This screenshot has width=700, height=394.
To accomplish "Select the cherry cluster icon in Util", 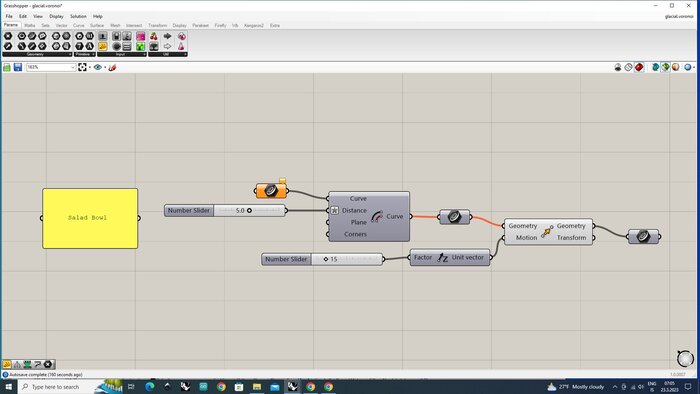I will (154, 36).
